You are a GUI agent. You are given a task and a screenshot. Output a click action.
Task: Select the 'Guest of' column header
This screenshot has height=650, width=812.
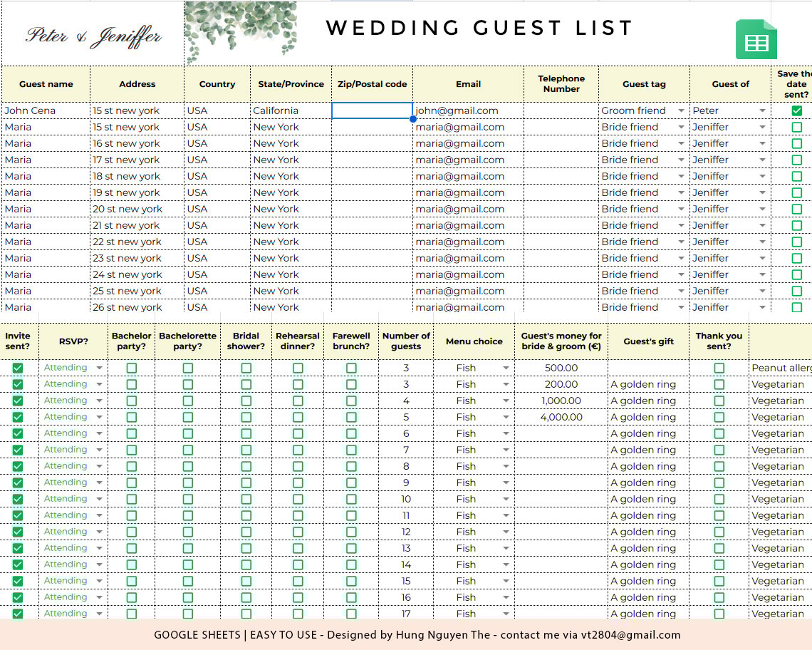pyautogui.click(x=730, y=84)
